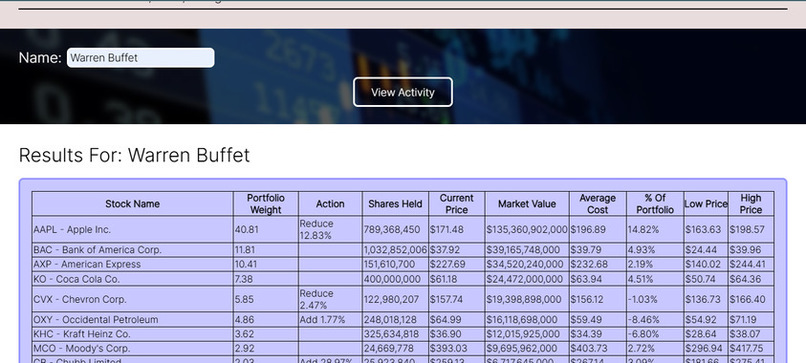Click the $71.19 high price cell
The image size is (806, 363).
pyautogui.click(x=751, y=319)
